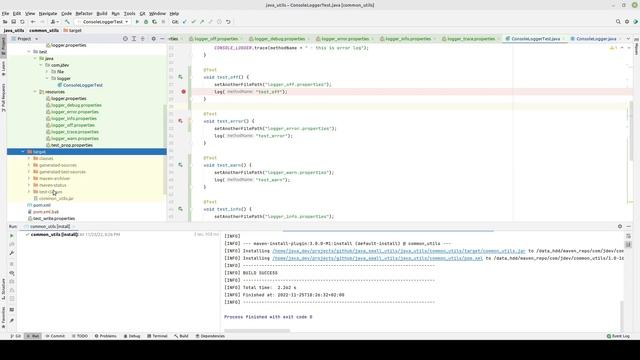This screenshot has width=640, height=360.
Task: Open the Favorites side tool window
Action: 3,318
